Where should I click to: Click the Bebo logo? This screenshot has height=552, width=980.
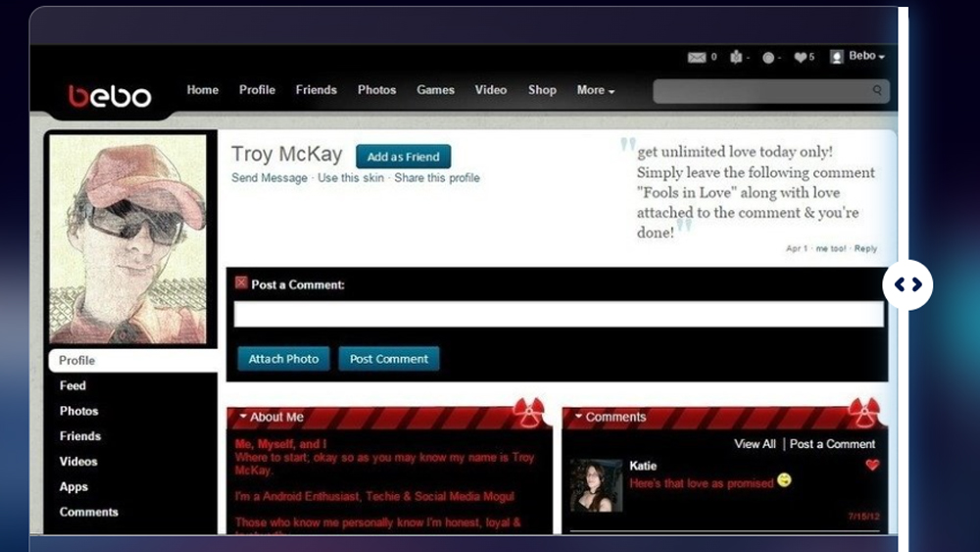(x=110, y=96)
